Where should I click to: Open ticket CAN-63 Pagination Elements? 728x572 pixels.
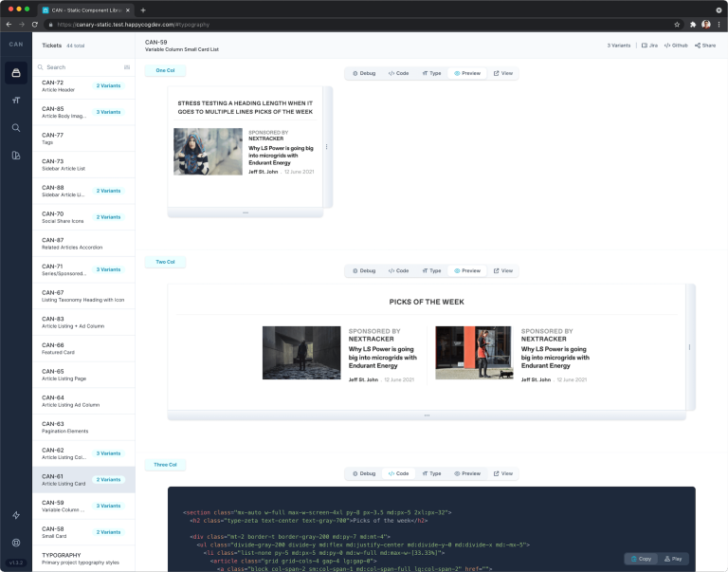coord(83,427)
